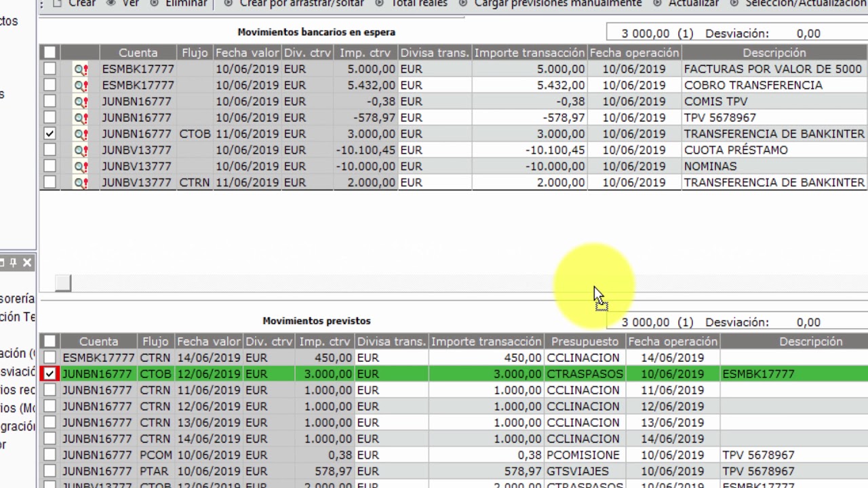
Task: Sort bank movements by Cuenta column
Action: (x=138, y=52)
